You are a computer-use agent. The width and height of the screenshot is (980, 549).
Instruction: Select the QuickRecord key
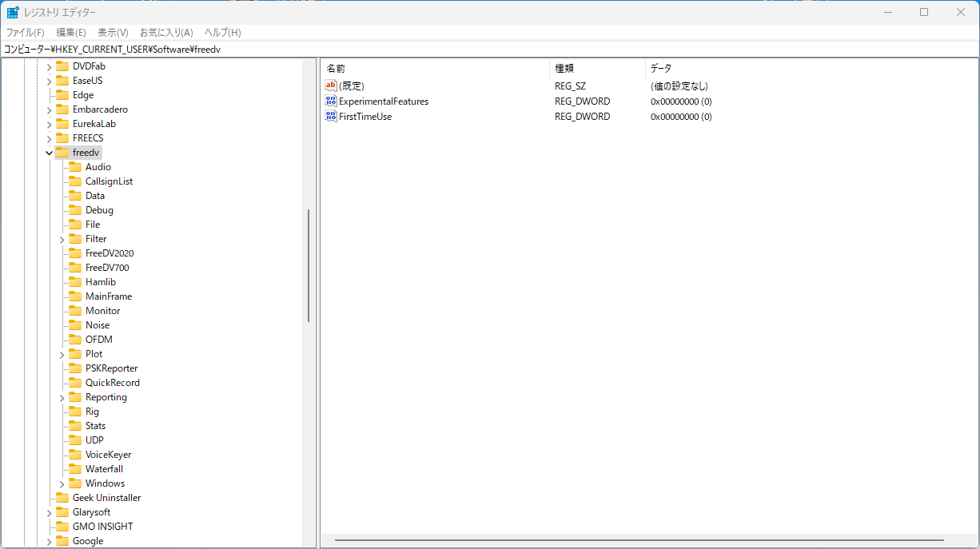click(x=113, y=383)
